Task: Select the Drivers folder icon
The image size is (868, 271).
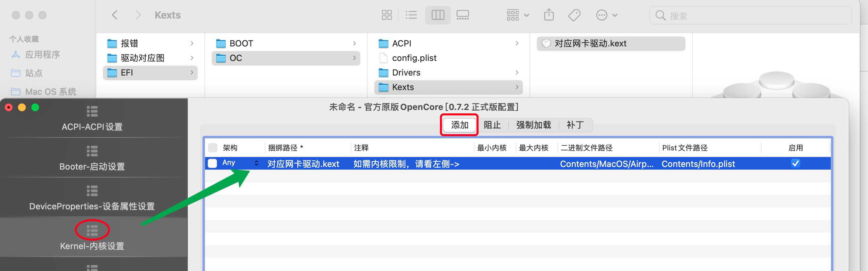Action: (384, 73)
